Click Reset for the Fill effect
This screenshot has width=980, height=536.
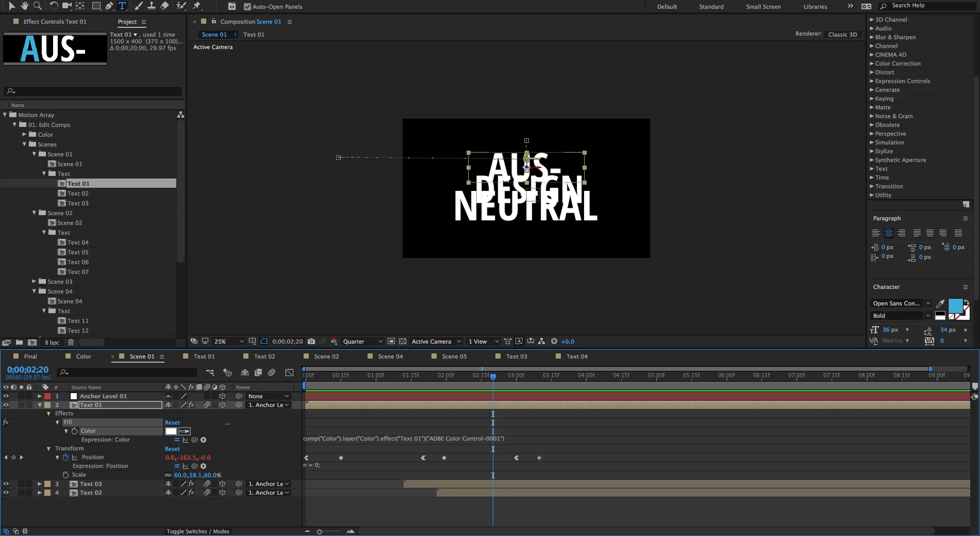pos(172,423)
